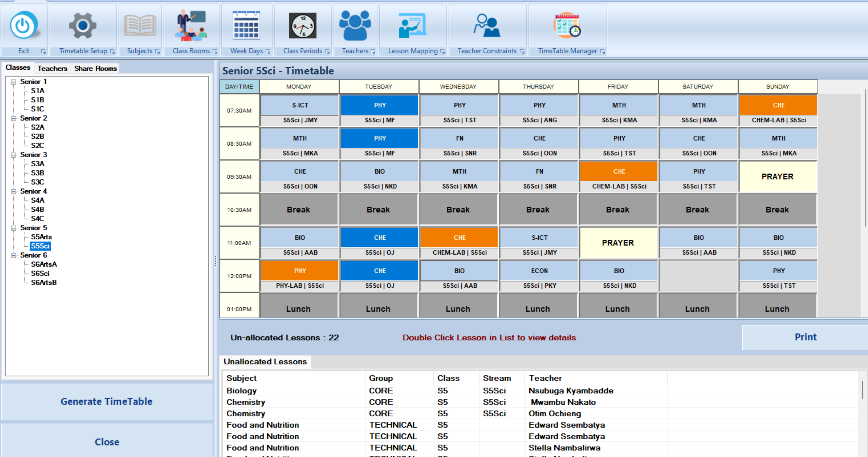Open Class Periods clock icon
This screenshot has height=457, width=868.
(x=303, y=26)
